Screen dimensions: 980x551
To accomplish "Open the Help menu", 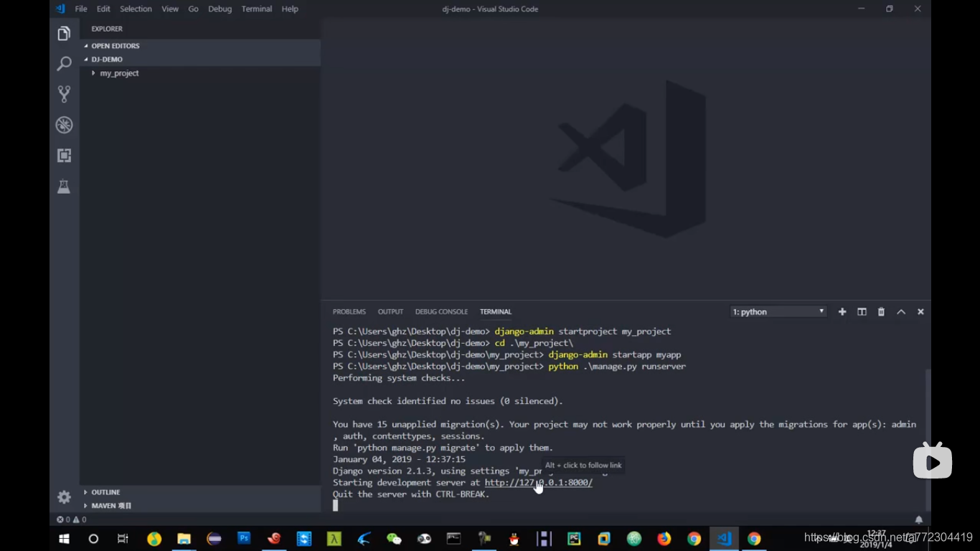I will 290,9.
